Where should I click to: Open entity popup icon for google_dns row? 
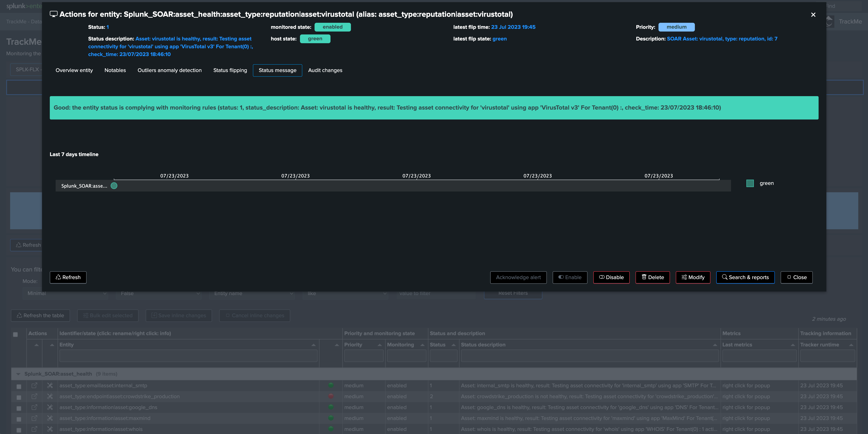click(x=34, y=407)
